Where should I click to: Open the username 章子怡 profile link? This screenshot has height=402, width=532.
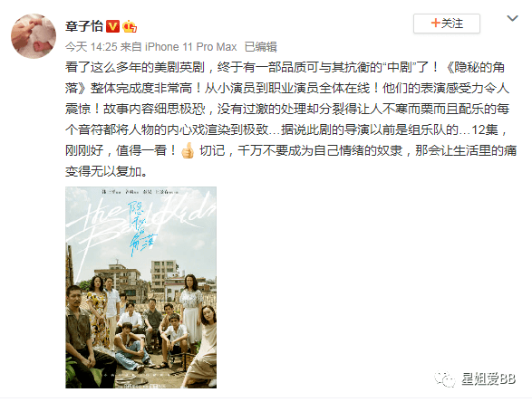click(83, 26)
